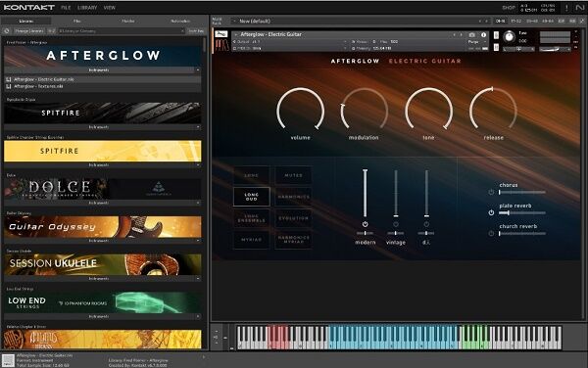Adjust the chorus amount slider

(x=522, y=192)
